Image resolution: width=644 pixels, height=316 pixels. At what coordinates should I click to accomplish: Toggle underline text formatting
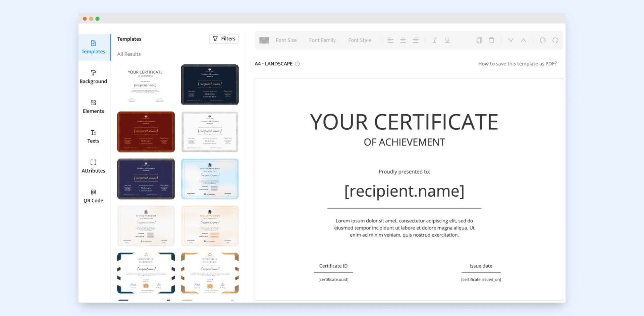pos(447,40)
